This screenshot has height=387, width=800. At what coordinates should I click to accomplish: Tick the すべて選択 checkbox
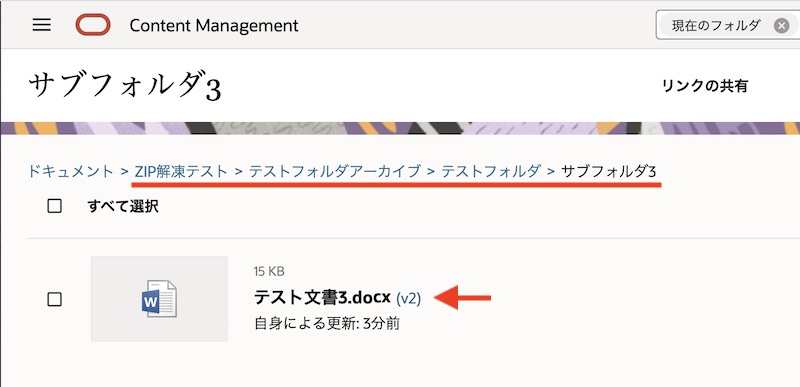pyautogui.click(x=54, y=206)
